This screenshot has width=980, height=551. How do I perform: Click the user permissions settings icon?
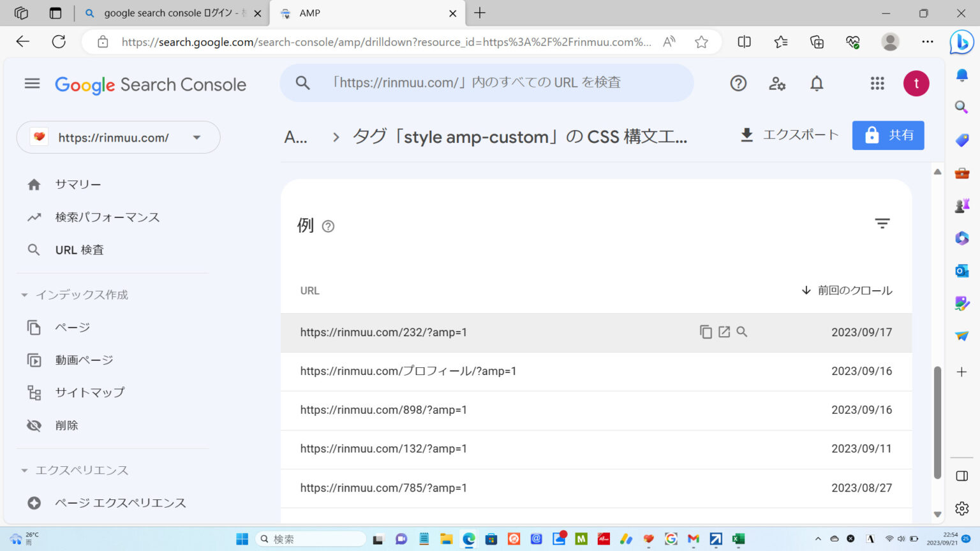click(777, 83)
